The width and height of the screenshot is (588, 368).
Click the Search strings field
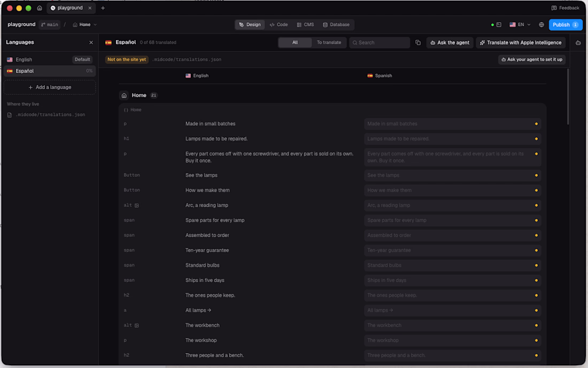380,43
